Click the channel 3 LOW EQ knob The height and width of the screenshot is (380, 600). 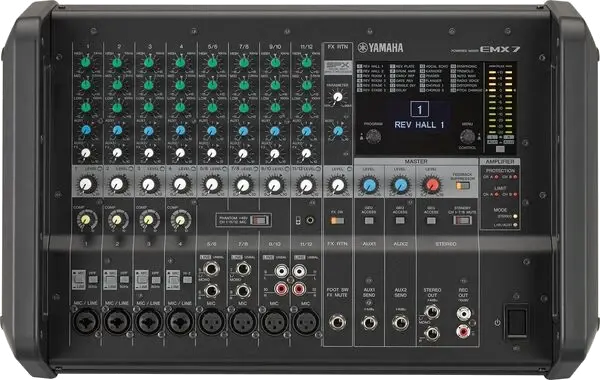point(149,108)
